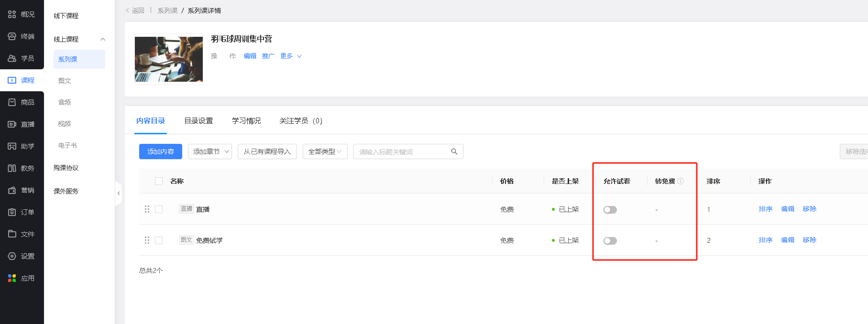Tick the select-all checkbox in table header
Image resolution: width=868 pixels, height=324 pixels.
(159, 181)
